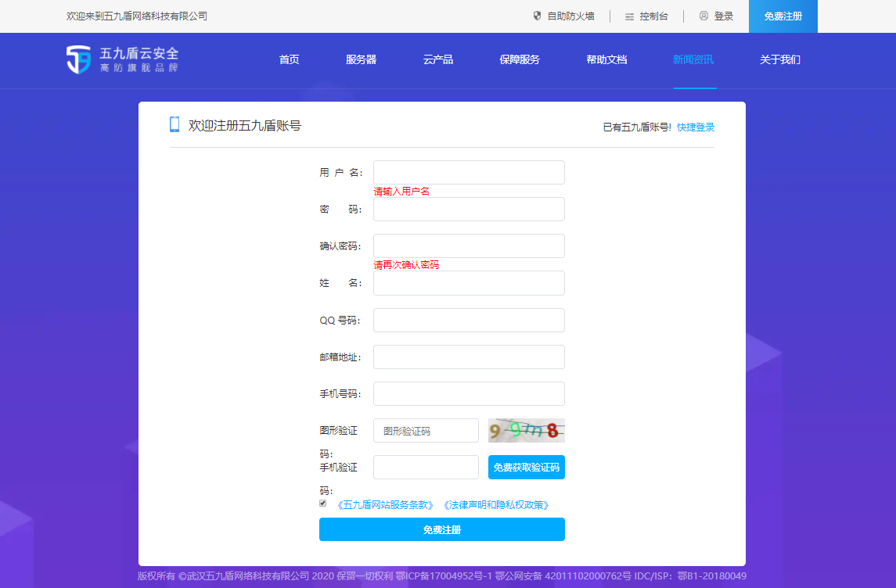Select the 新闻资讯 tab
This screenshot has width=896, height=588.
(x=695, y=59)
